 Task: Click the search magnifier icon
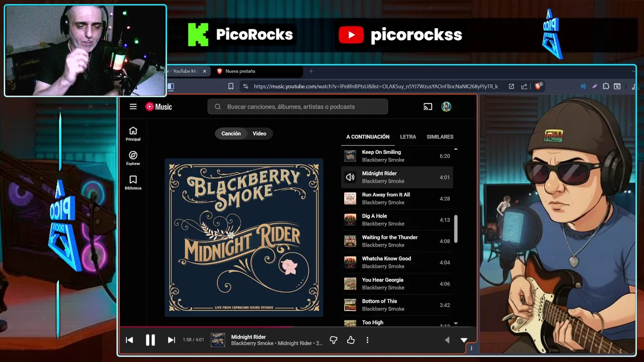(x=217, y=107)
